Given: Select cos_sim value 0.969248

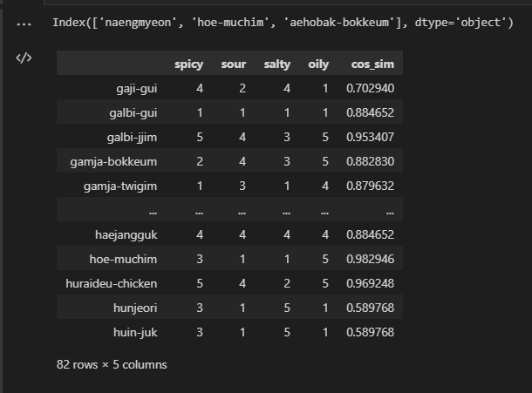Looking at the screenshot, I should pyautogui.click(x=370, y=283).
